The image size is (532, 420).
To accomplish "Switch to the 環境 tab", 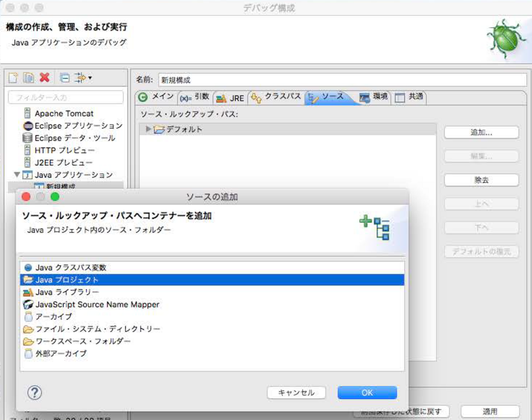I will pyautogui.click(x=374, y=97).
